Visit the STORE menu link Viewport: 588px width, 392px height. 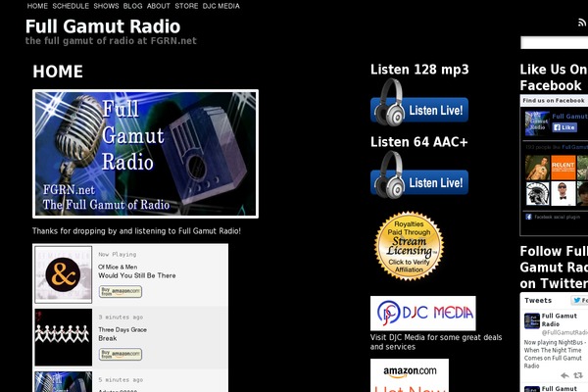(186, 6)
